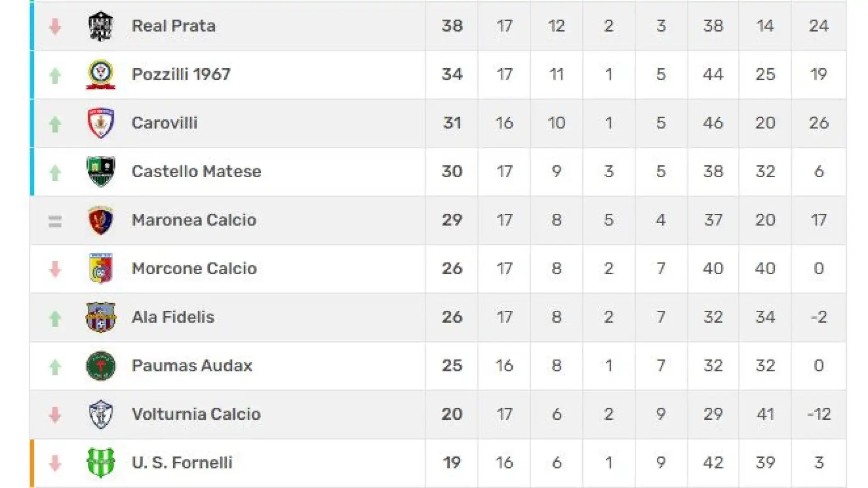Click the Real Prata team crest
The image size is (868, 488).
(x=100, y=26)
